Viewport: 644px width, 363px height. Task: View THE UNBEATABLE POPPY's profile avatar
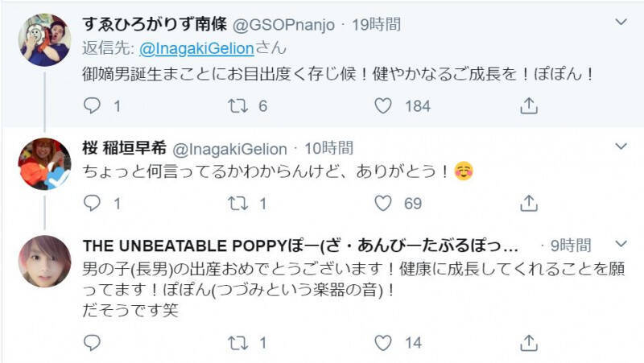click(x=44, y=262)
